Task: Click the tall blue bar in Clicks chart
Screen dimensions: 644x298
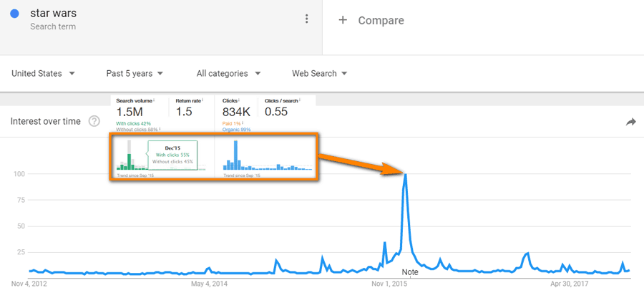Action: [x=235, y=154]
